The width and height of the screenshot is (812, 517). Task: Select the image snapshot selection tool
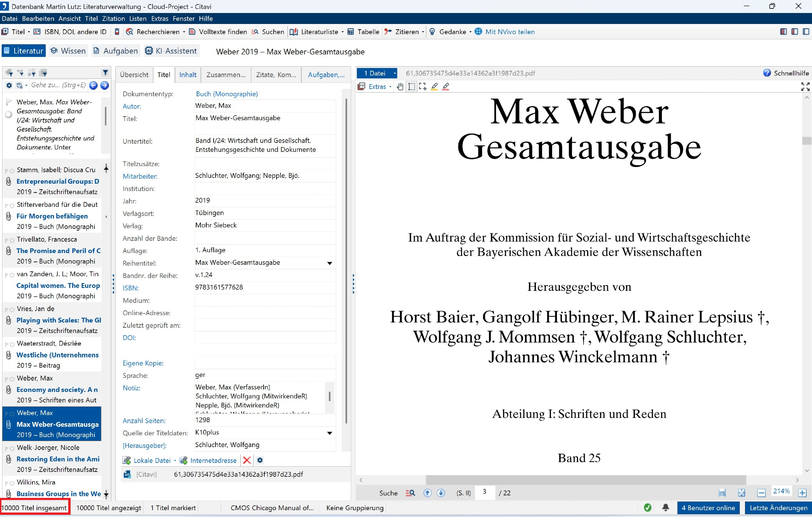(423, 87)
